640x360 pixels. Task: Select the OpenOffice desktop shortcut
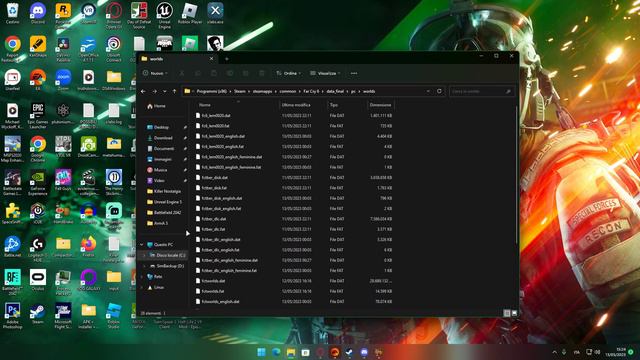point(89,49)
